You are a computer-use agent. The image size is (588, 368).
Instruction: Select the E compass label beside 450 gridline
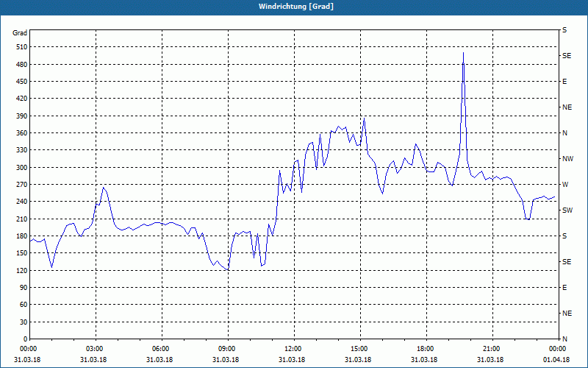click(564, 82)
